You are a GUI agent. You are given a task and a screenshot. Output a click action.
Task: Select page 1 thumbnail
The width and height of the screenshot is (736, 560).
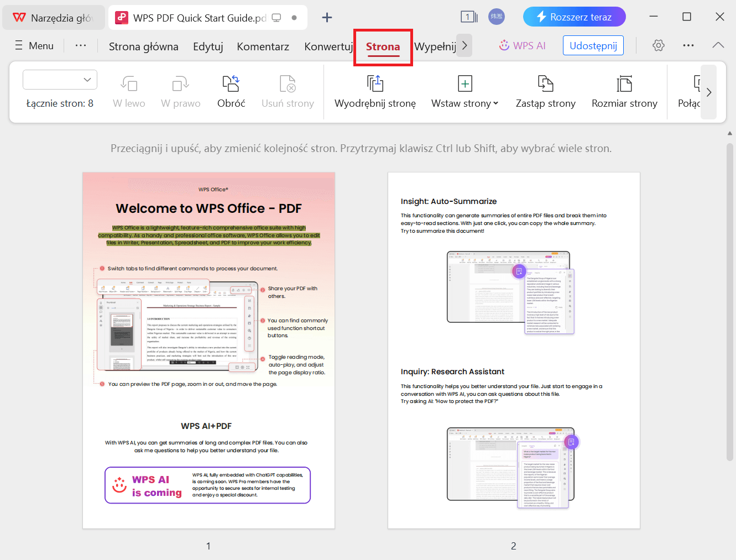(208, 350)
